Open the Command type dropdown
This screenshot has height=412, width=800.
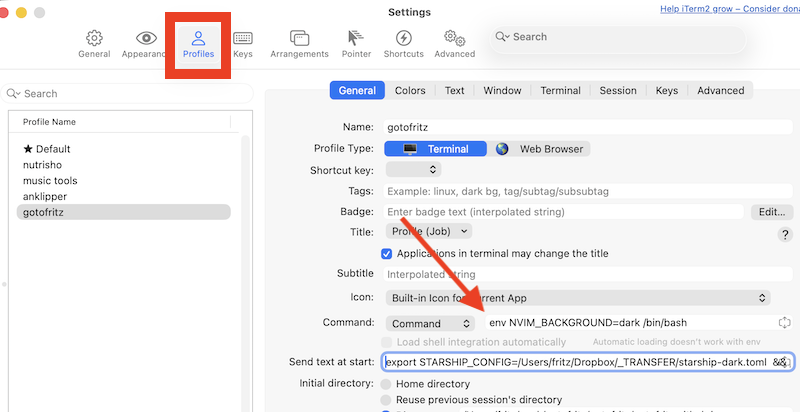tap(430, 323)
